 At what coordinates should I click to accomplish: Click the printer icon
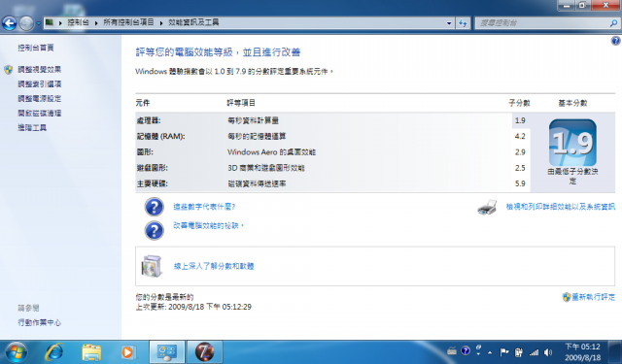pos(487,207)
